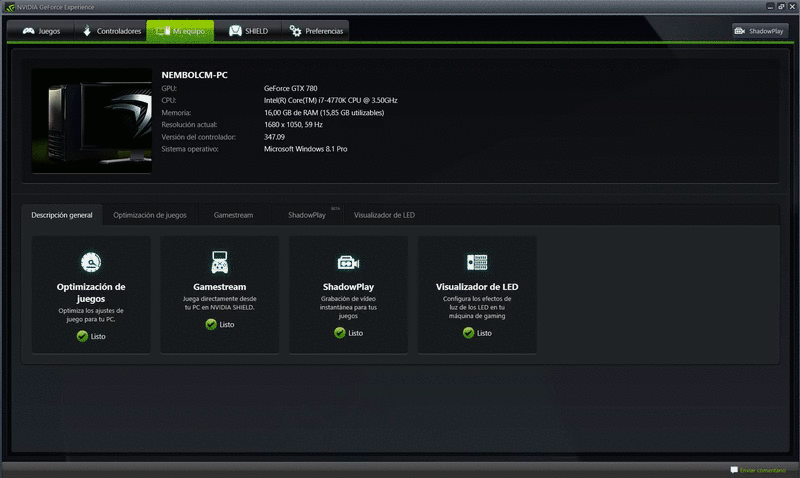Click the gamepad icon on Juegos tab

tap(29, 31)
